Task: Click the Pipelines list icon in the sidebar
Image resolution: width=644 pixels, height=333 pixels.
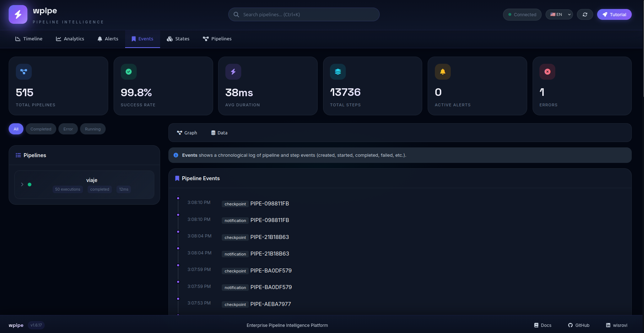Action: [18, 155]
